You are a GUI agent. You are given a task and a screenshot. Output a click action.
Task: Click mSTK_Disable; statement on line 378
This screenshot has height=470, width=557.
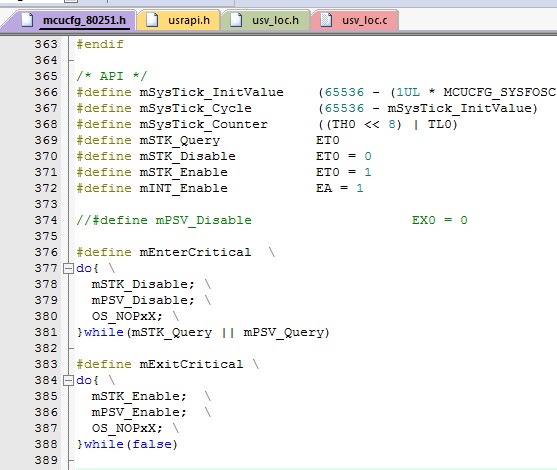pos(143,284)
